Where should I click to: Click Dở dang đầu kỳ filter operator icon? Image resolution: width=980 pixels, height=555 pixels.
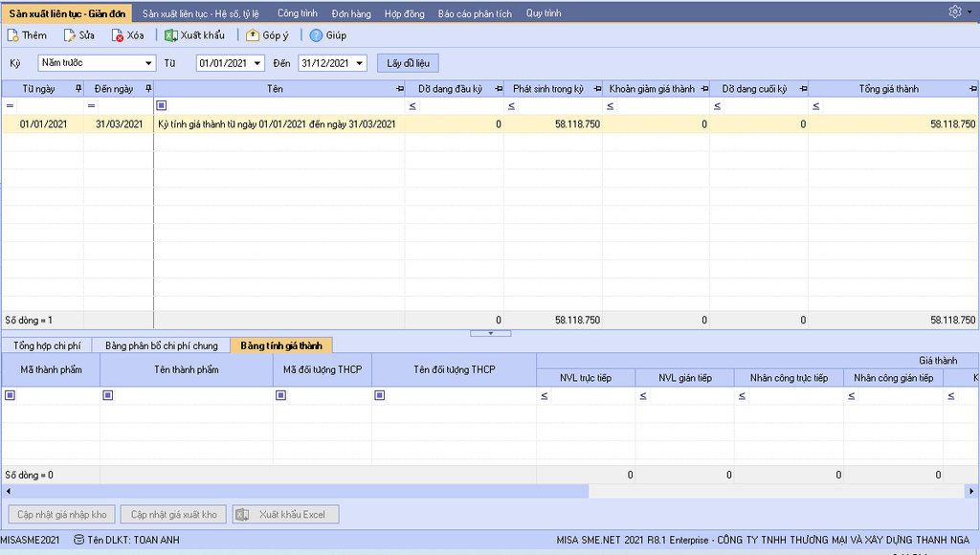pos(412,106)
